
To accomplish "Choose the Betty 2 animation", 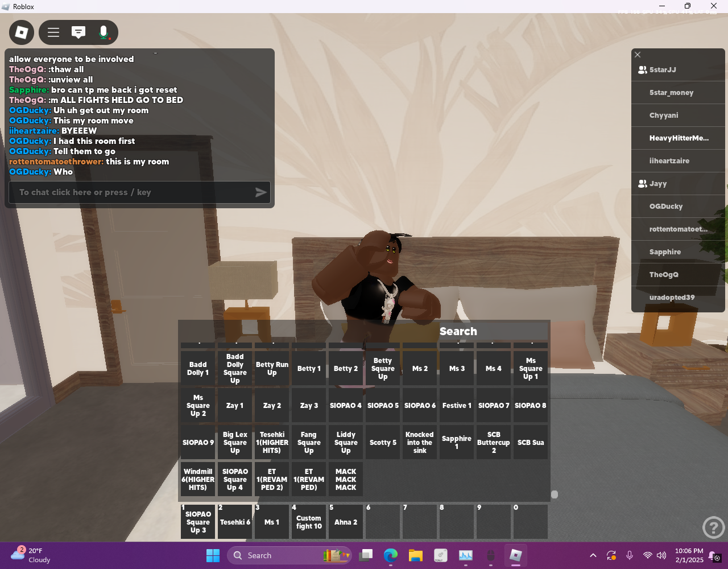I will click(346, 369).
